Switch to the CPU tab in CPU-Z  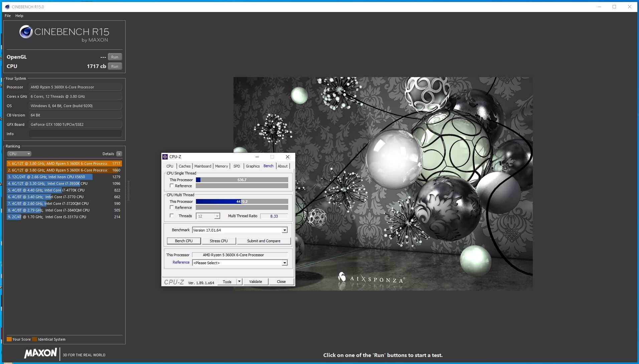(170, 166)
